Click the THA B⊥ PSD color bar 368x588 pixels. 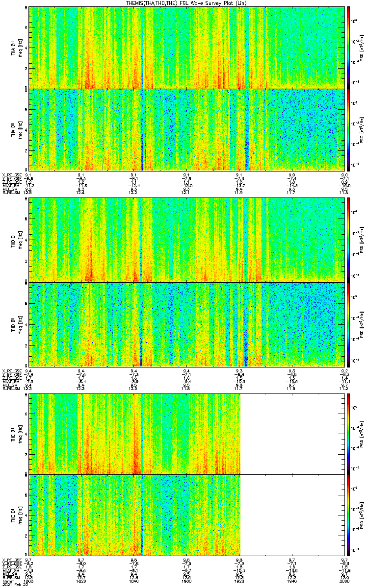tap(348, 48)
